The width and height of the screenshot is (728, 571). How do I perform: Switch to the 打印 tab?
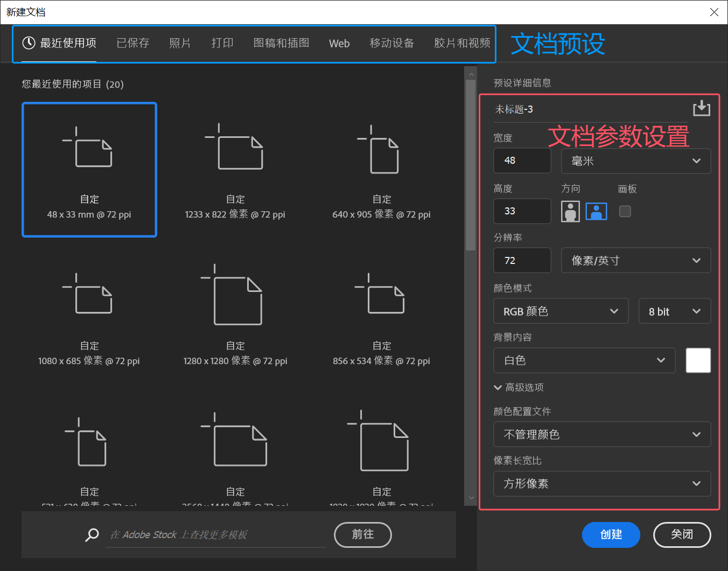tap(222, 43)
